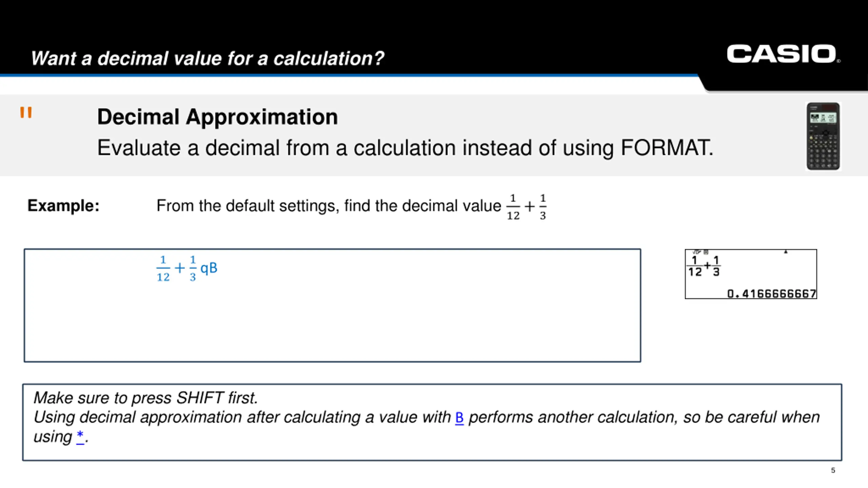The image size is (868, 488).
Task: Click the CASIO logo
Action: (x=783, y=54)
